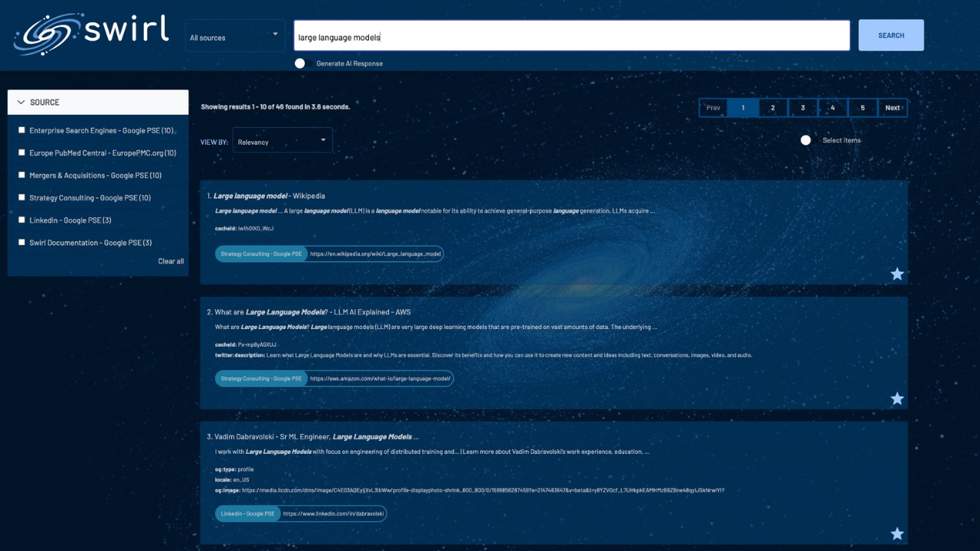Open the linkedin.com/in/dabravolski URL
Screen dimensions: 980x551
pos(333,514)
